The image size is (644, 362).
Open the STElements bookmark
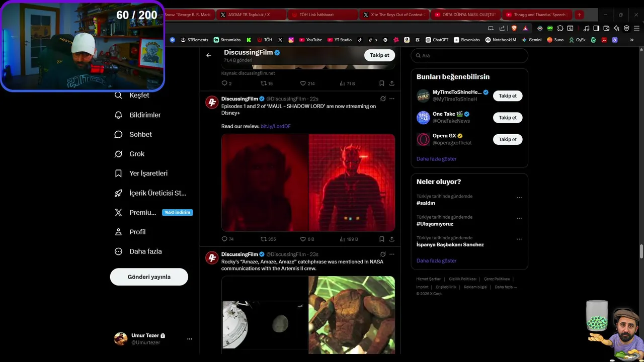tap(194, 40)
